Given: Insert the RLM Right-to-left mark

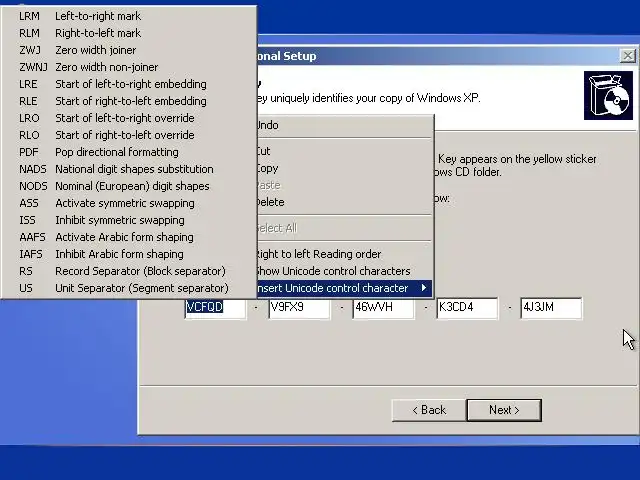Looking at the screenshot, I should 129,33.
